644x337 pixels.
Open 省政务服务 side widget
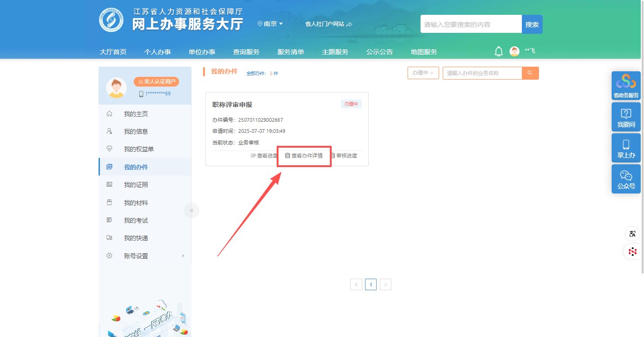coord(626,86)
